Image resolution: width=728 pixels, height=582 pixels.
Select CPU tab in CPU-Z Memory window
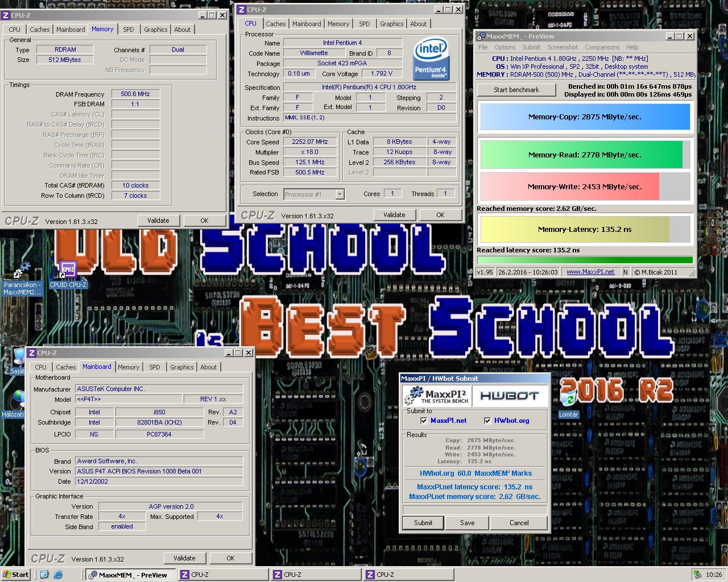pos(15,30)
